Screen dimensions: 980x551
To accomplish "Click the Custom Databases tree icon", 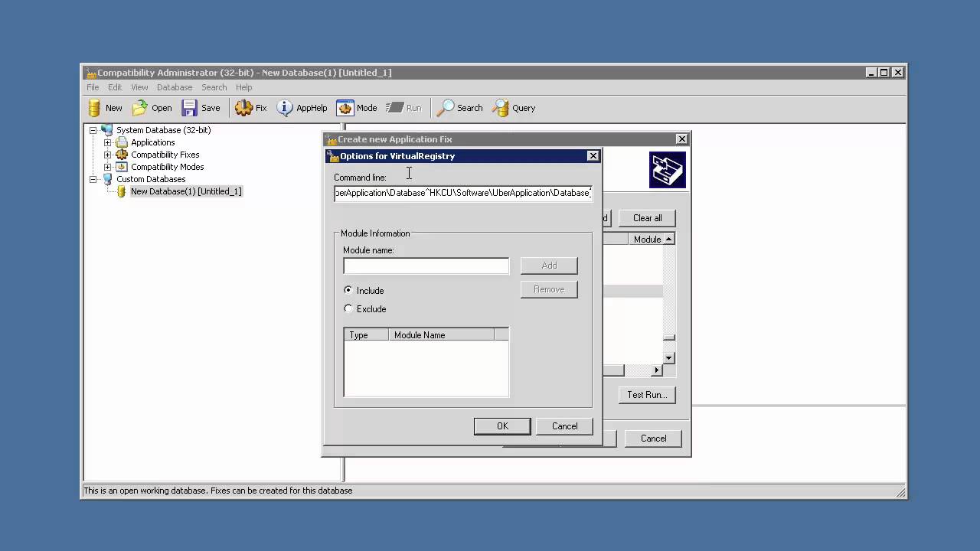I will pyautogui.click(x=107, y=179).
